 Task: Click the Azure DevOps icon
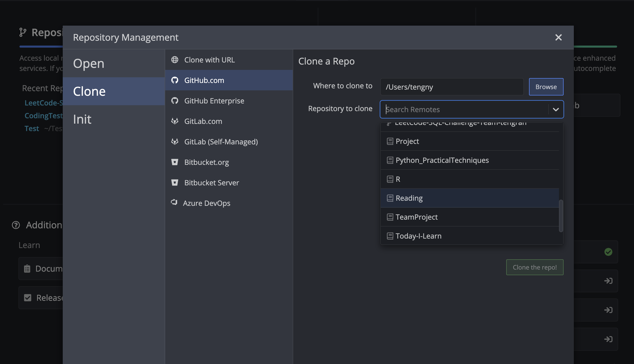(x=174, y=202)
